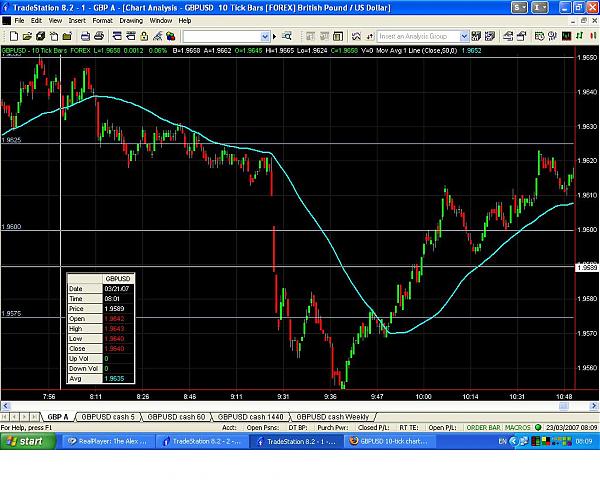Open the Window menu

tap(161, 21)
